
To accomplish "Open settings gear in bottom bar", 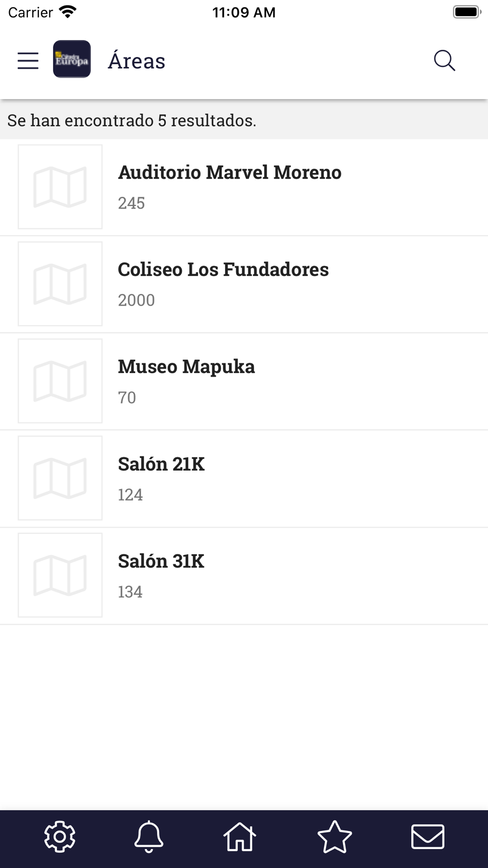I will click(x=60, y=836).
